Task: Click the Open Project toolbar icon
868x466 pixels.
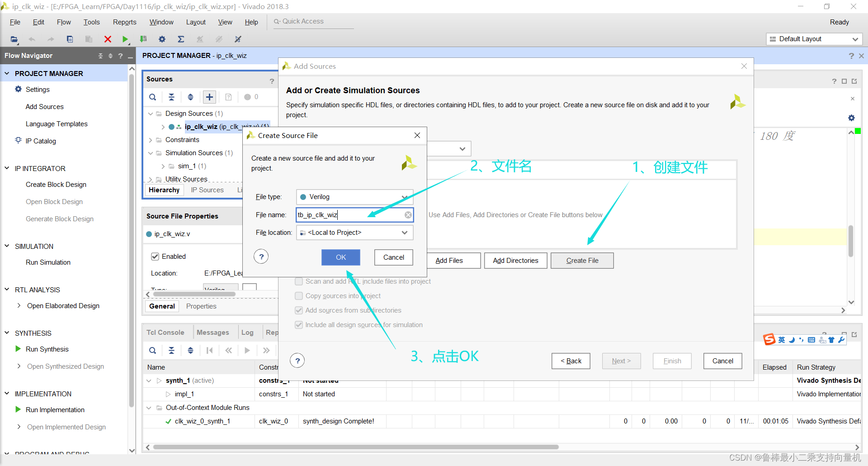Action: pos(14,39)
